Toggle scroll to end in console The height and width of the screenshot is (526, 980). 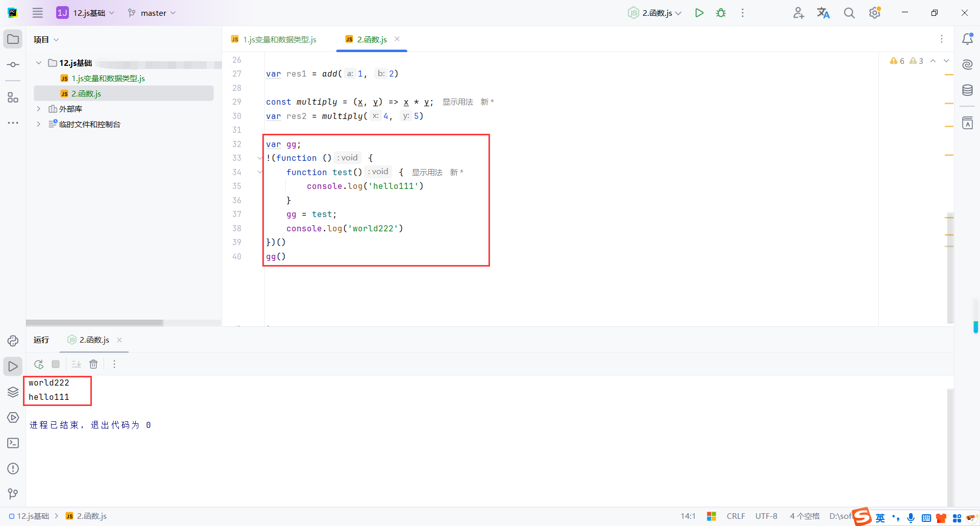point(76,364)
